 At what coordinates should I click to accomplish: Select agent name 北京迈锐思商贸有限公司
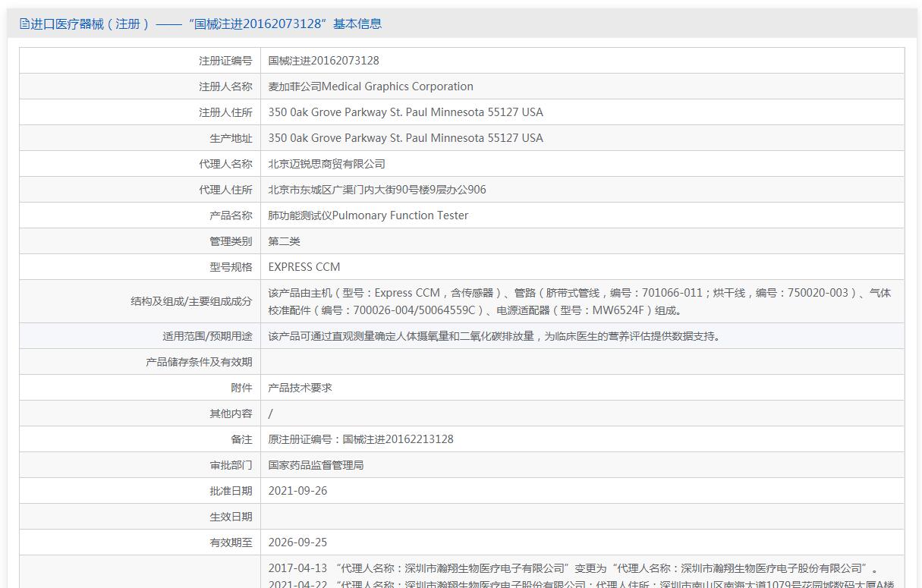(x=326, y=164)
